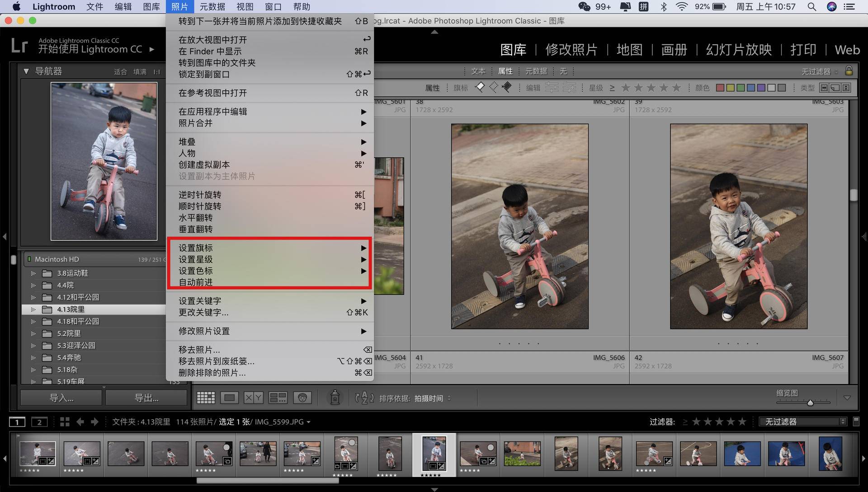
Task: Switch to 修改照片 module
Action: [571, 50]
